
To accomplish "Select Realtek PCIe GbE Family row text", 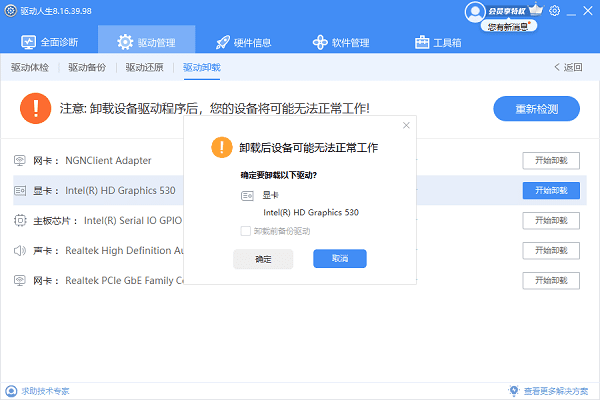I will click(124, 281).
